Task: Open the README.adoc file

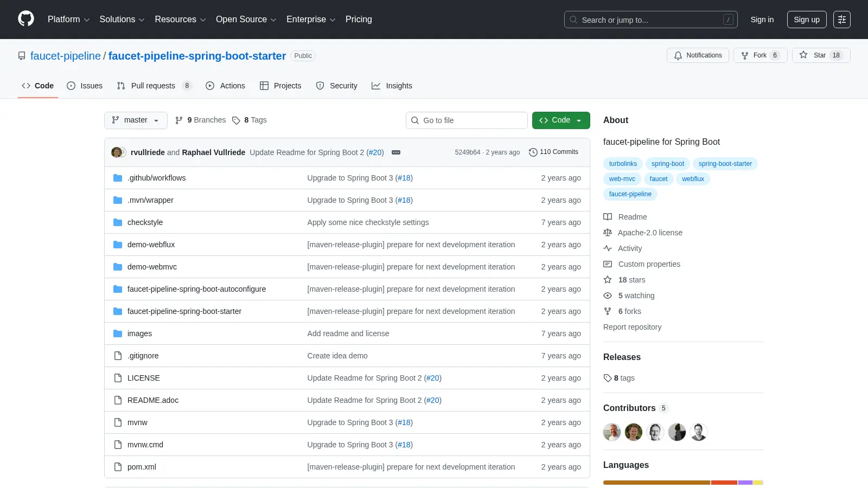Action: click(153, 400)
